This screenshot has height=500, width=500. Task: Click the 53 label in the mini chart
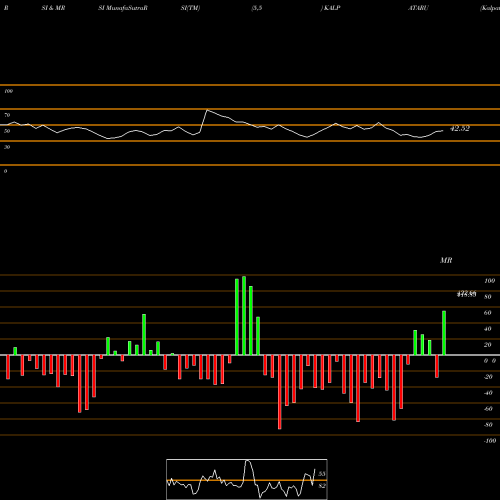tap(322, 474)
